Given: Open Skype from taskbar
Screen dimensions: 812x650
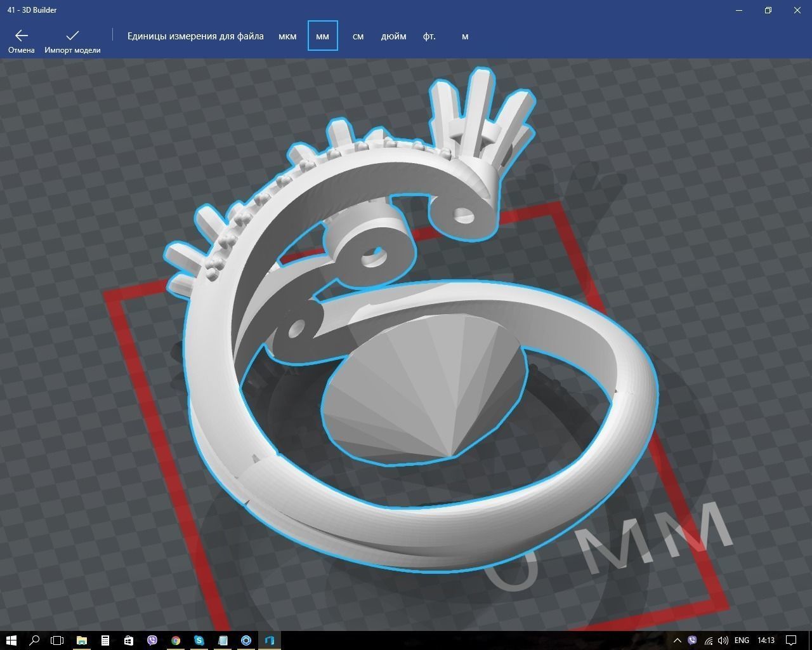Looking at the screenshot, I should 199,640.
